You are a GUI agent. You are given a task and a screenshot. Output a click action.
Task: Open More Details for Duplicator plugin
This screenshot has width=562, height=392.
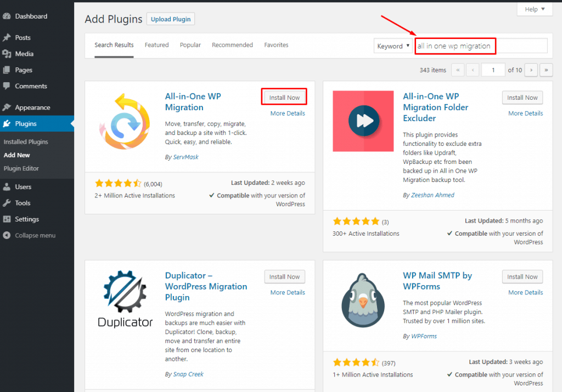click(x=288, y=292)
